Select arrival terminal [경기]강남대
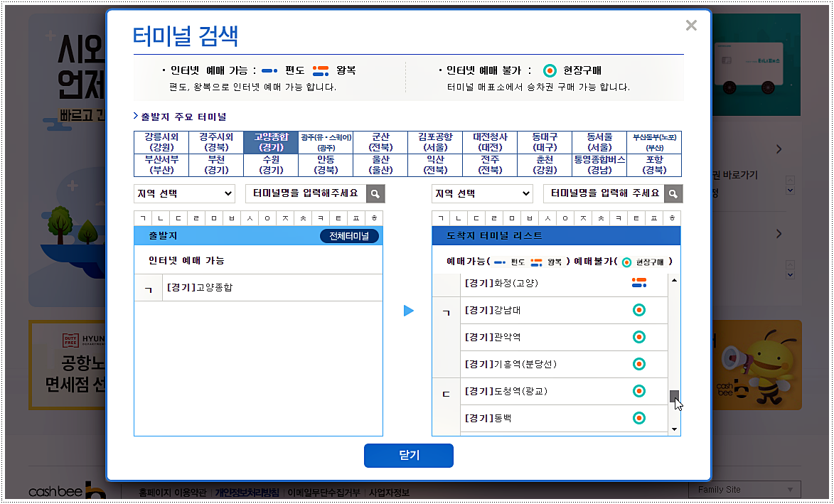This screenshot has width=834, height=504. (564, 311)
